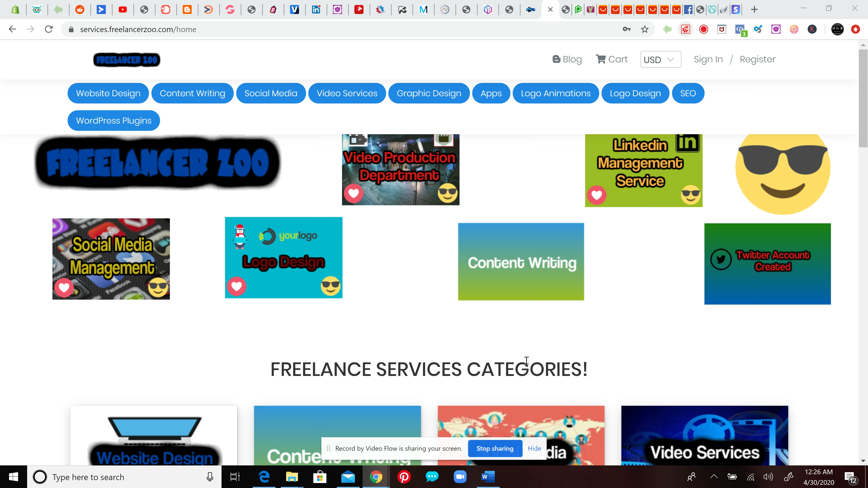Select the WordPress Plugins category
868x488 pixels.
(x=113, y=121)
